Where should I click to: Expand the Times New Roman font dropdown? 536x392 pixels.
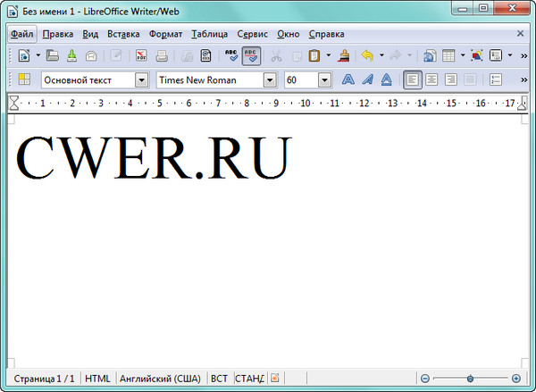click(270, 80)
